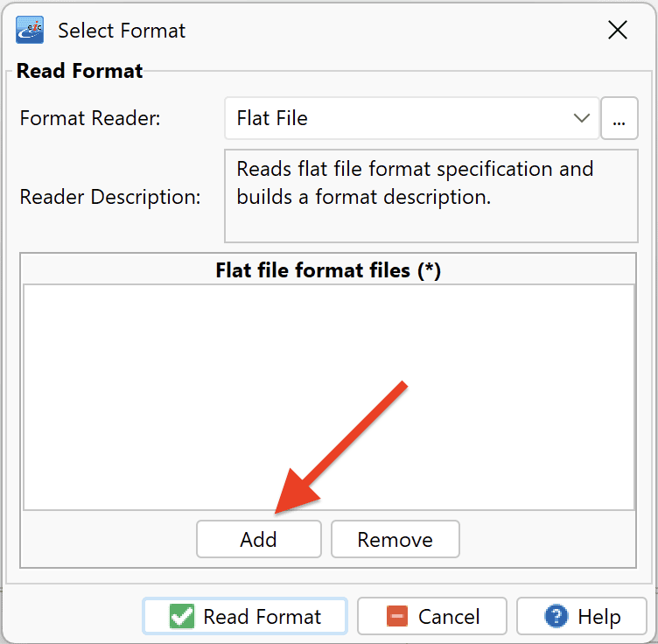Image resolution: width=658 pixels, height=644 pixels.
Task: Click the Flat file format files (*) header
Action: coord(328,269)
